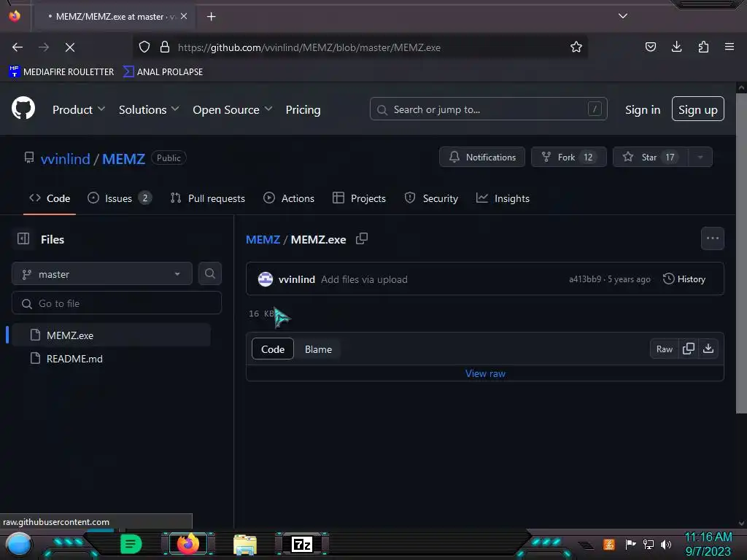Open the three-dot more file actions menu
The width and height of the screenshot is (747, 560).
coord(712,238)
